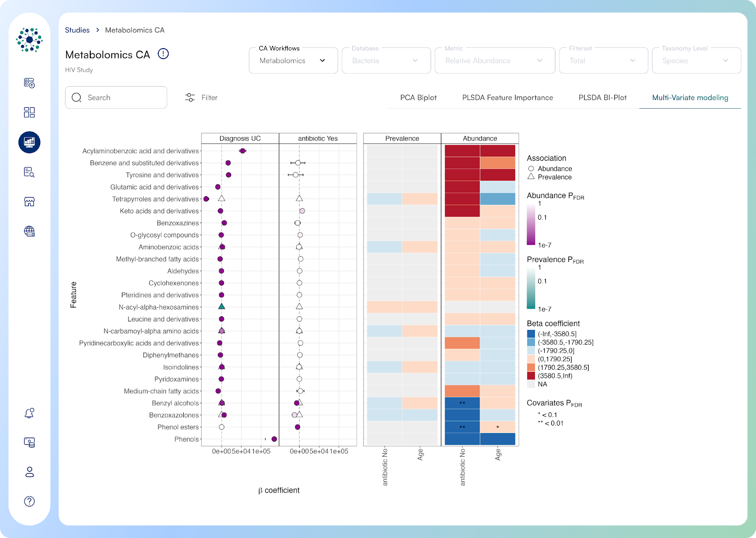Click the Abundance circle legend marker
Image resolution: width=756 pixels, height=538 pixels.
[531, 169]
